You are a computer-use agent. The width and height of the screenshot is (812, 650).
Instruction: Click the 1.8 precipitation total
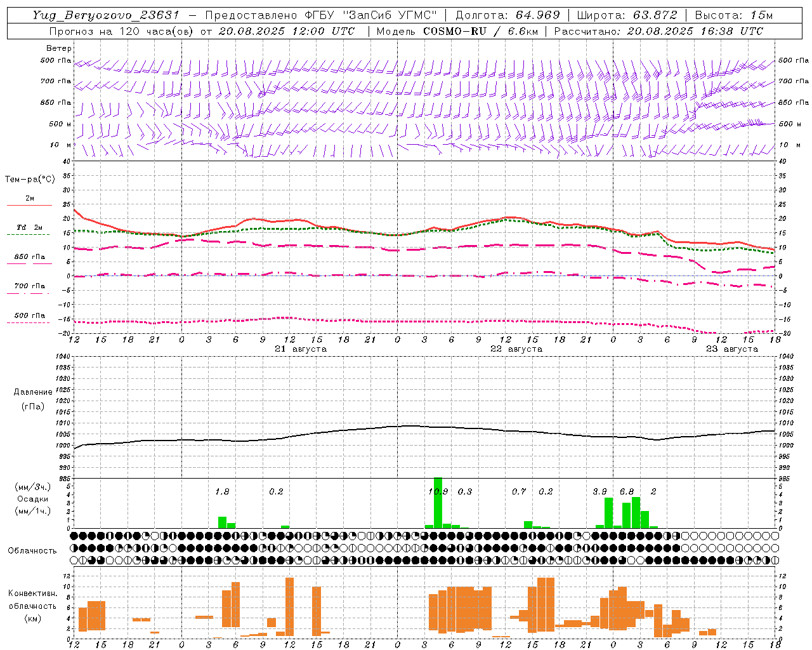[222, 491]
